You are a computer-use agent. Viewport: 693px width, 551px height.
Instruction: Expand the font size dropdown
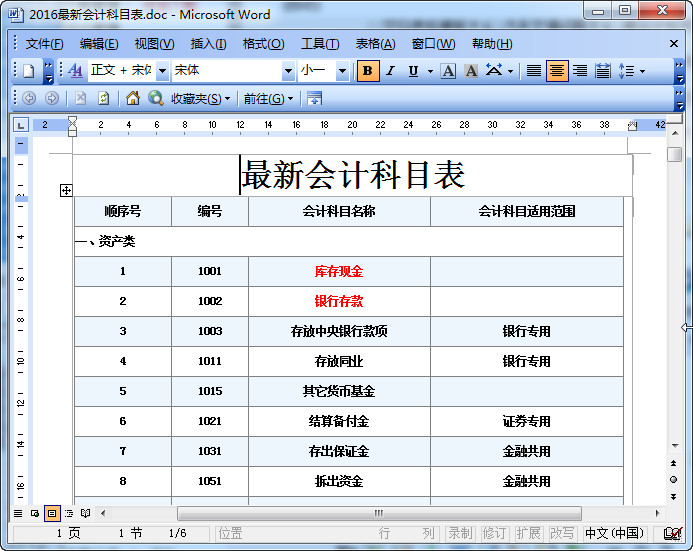coord(342,71)
